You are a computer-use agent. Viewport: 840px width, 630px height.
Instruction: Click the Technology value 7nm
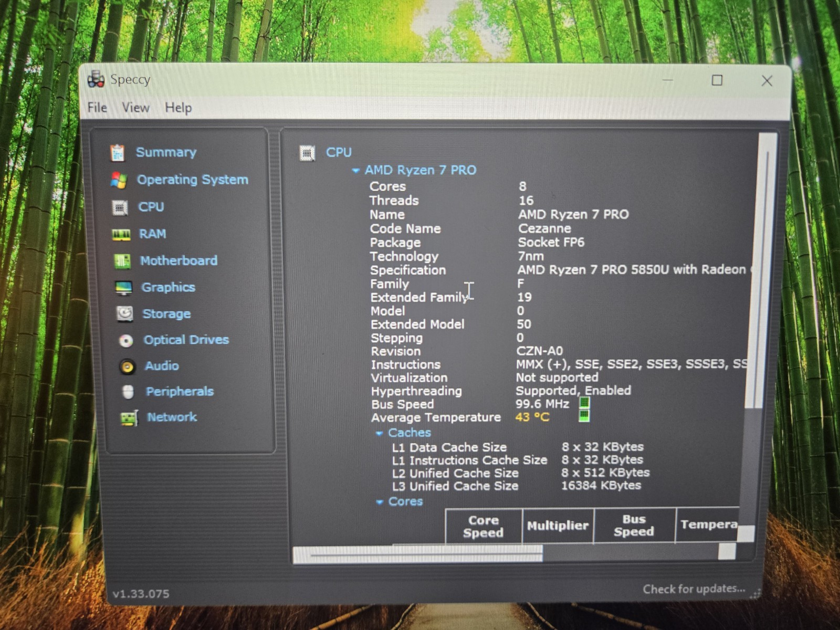(531, 256)
